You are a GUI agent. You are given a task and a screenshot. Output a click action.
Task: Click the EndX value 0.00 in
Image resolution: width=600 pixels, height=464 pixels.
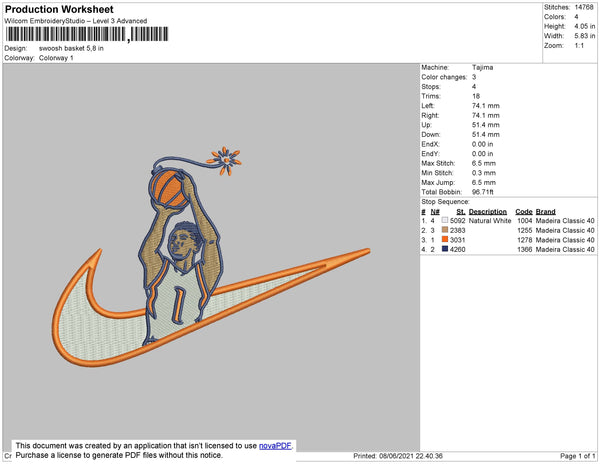(483, 144)
